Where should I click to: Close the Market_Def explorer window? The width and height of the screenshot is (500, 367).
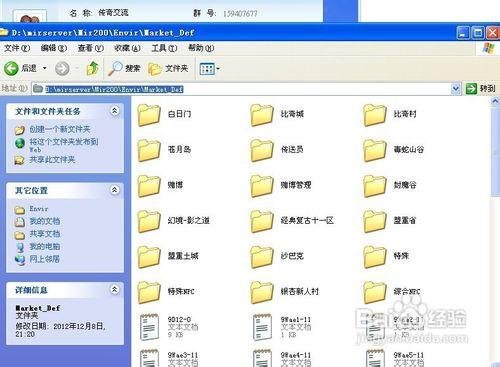[493, 33]
